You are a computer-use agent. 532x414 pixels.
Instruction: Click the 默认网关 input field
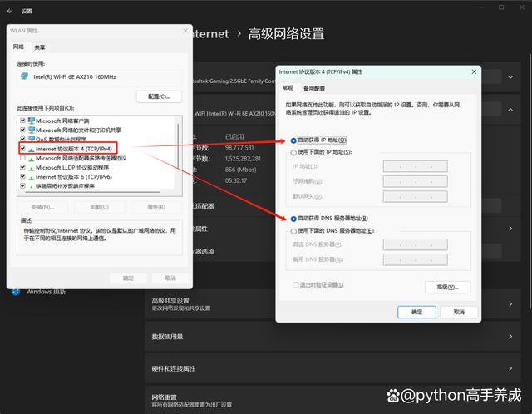click(x=416, y=196)
